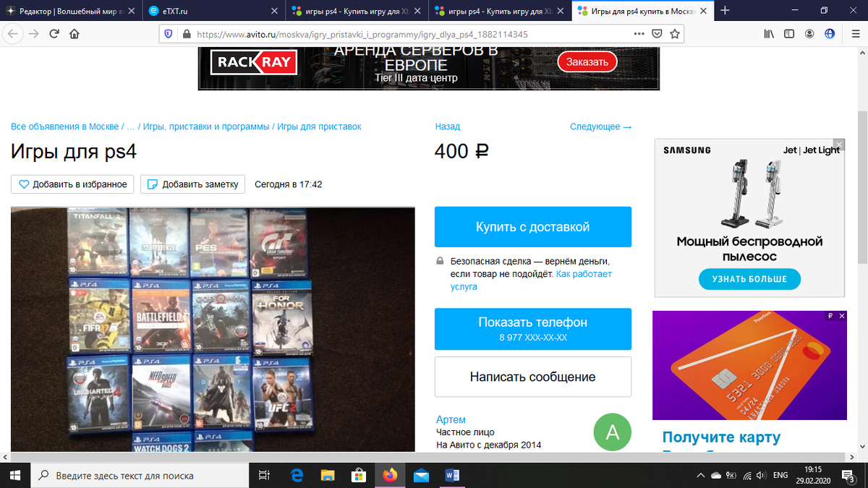Screen dimensions: 868x488
Task: Launch Edge from the taskbar
Action: [297, 476]
